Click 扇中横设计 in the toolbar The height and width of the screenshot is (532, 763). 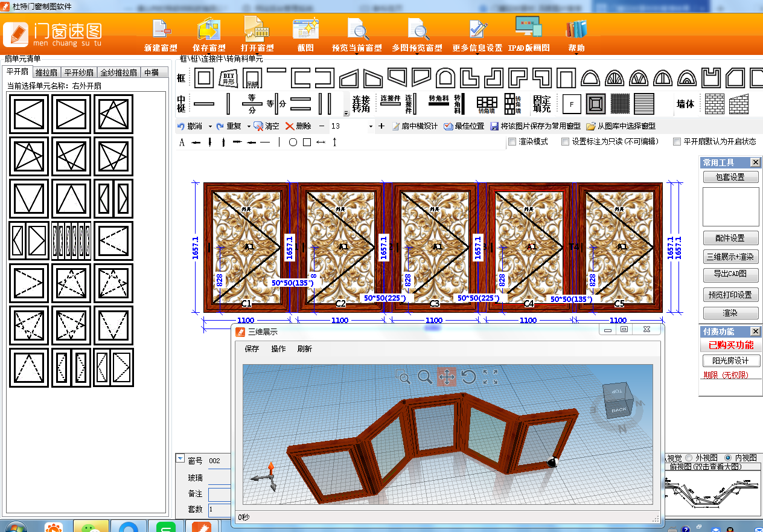point(415,126)
